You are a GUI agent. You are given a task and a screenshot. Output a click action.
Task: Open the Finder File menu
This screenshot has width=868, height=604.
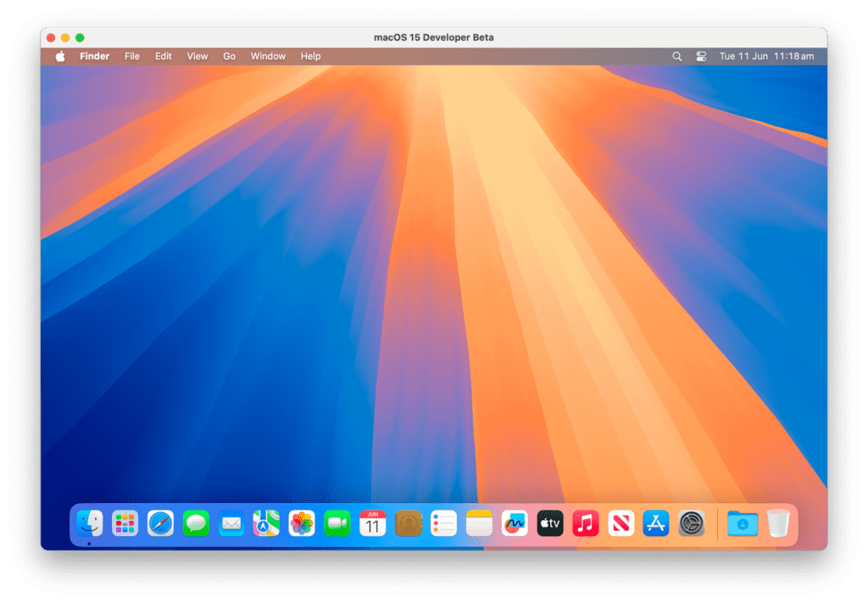131,56
